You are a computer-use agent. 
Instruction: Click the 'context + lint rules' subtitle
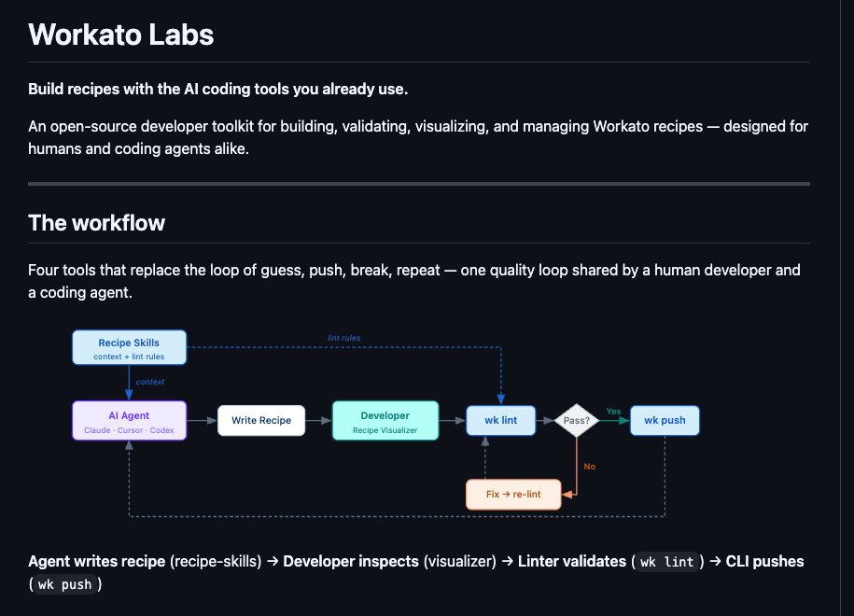[129, 357]
